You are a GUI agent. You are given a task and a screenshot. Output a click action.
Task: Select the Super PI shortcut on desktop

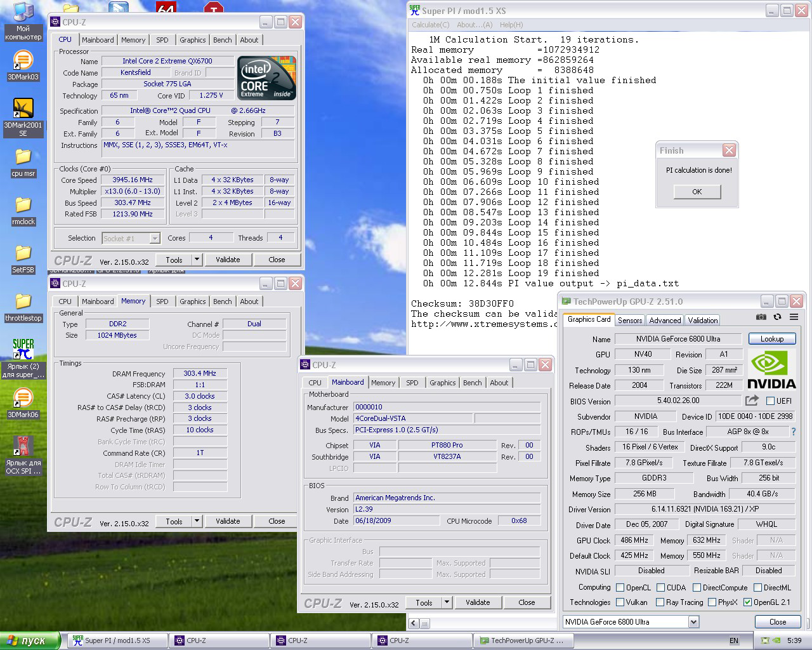(x=23, y=359)
